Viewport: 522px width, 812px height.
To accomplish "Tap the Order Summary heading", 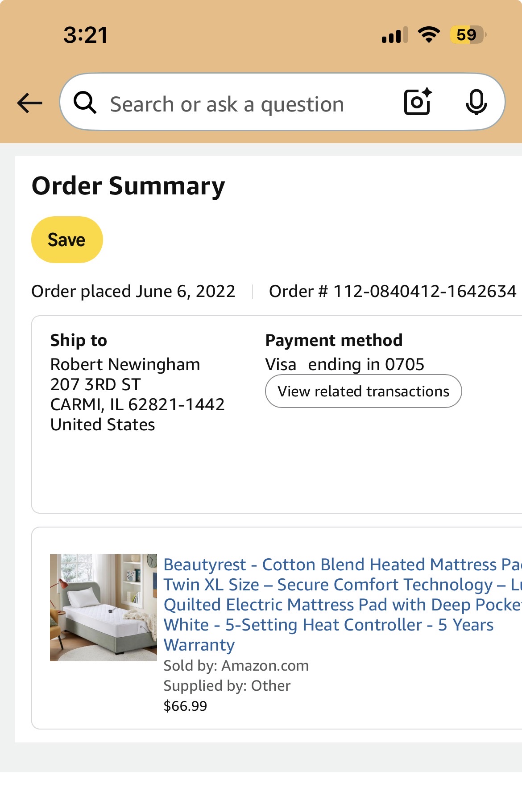I will (128, 186).
